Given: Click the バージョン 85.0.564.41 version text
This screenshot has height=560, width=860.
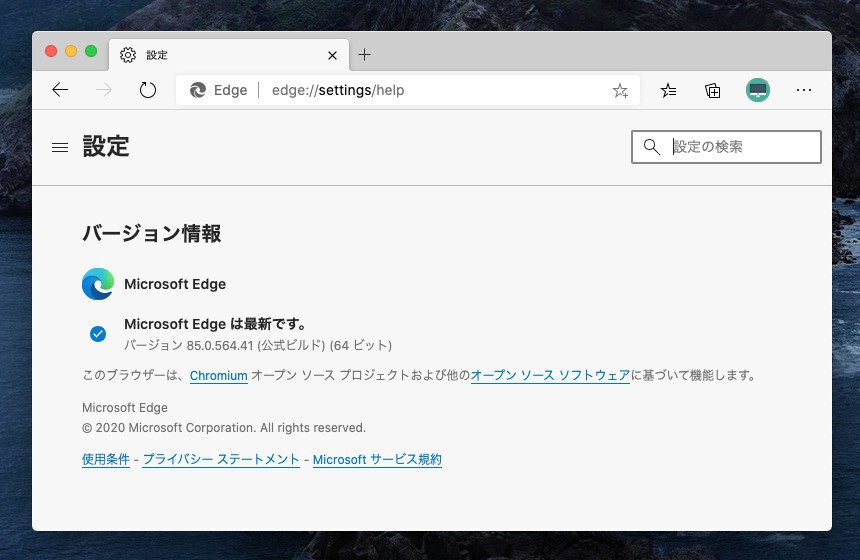Looking at the screenshot, I should coord(258,345).
